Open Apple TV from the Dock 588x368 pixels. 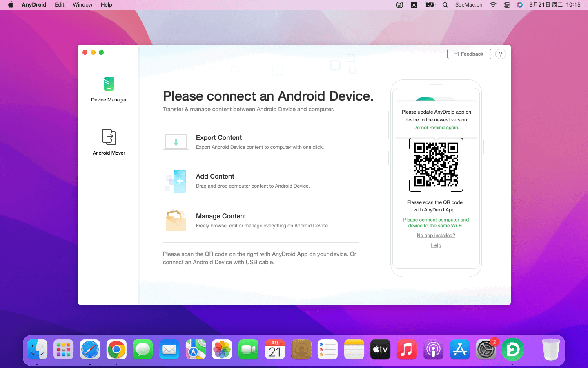(x=380, y=350)
